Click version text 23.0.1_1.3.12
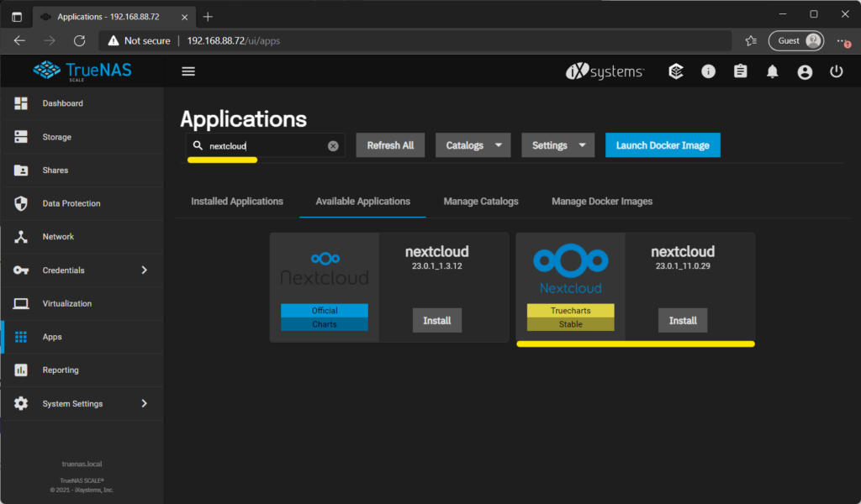Viewport: 861px width, 504px height. pos(437,266)
